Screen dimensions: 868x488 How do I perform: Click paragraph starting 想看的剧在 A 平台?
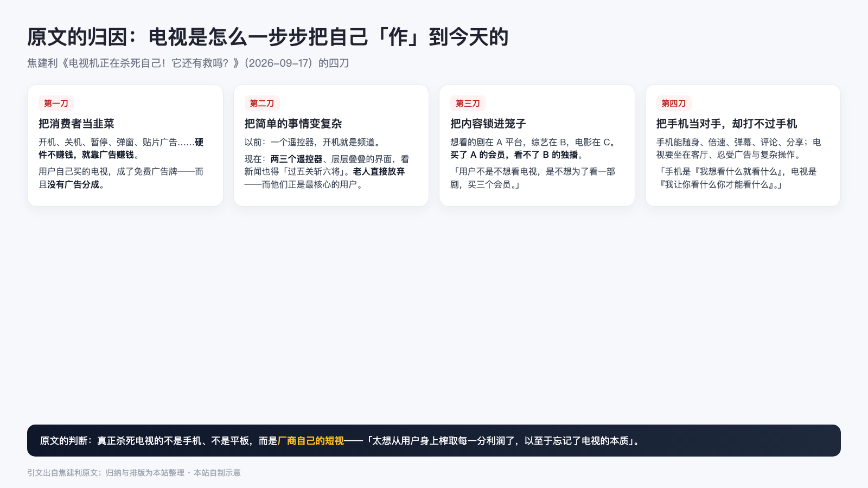coord(534,149)
